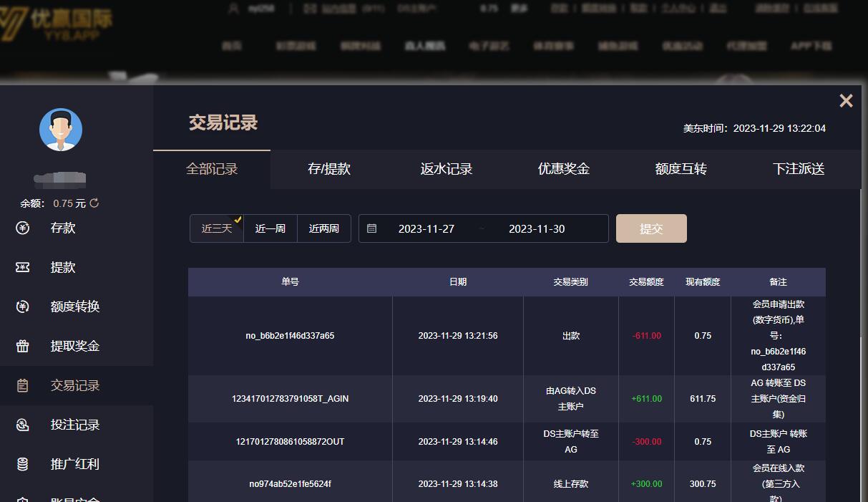
Task: Select the 近一周 range option
Action: point(270,228)
